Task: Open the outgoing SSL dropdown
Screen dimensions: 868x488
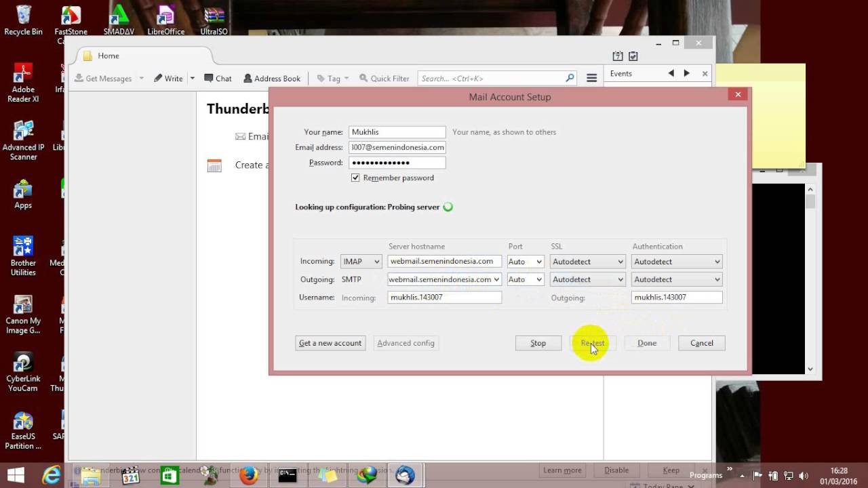Action: coord(587,279)
